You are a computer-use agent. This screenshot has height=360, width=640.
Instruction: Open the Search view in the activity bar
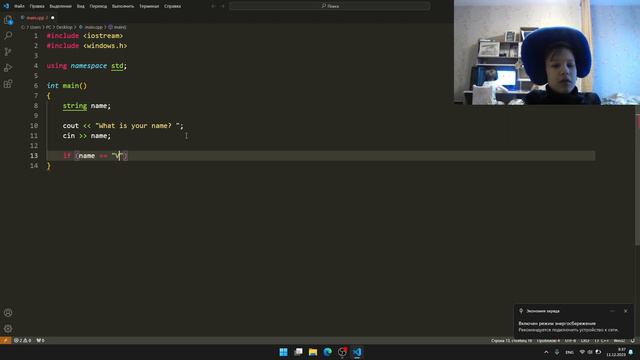(8, 36)
